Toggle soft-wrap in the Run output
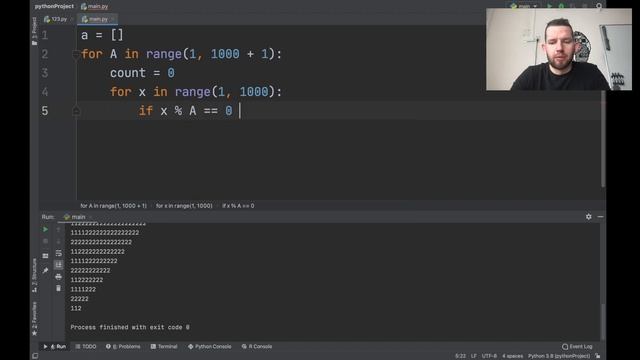This screenshot has height=360, width=640. point(58,253)
